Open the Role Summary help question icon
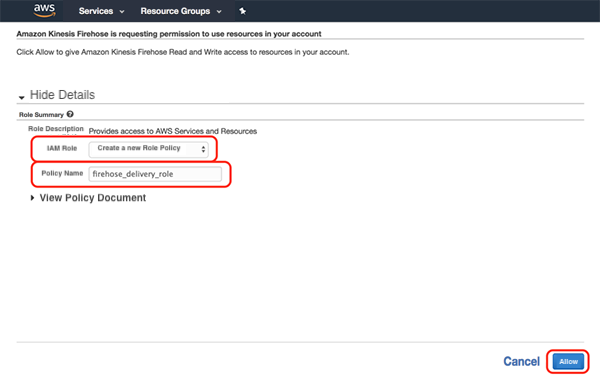The width and height of the screenshot is (600, 380). pyautogui.click(x=70, y=114)
